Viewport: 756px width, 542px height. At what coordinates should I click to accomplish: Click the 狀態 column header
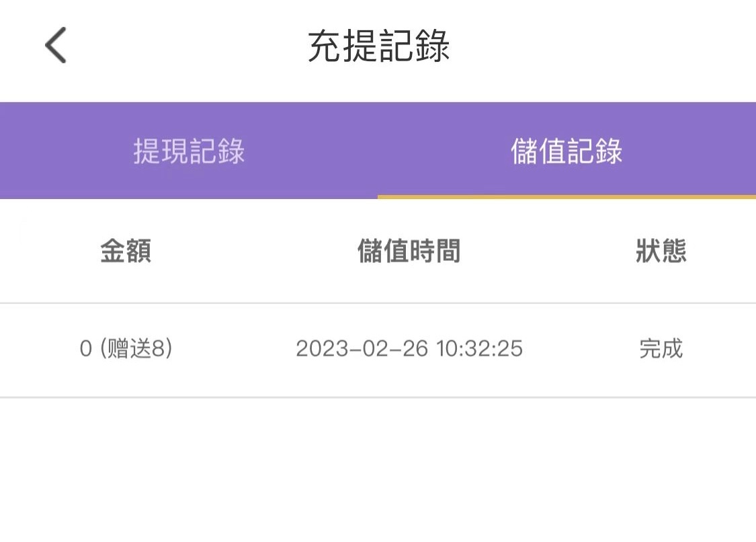pyautogui.click(x=661, y=251)
